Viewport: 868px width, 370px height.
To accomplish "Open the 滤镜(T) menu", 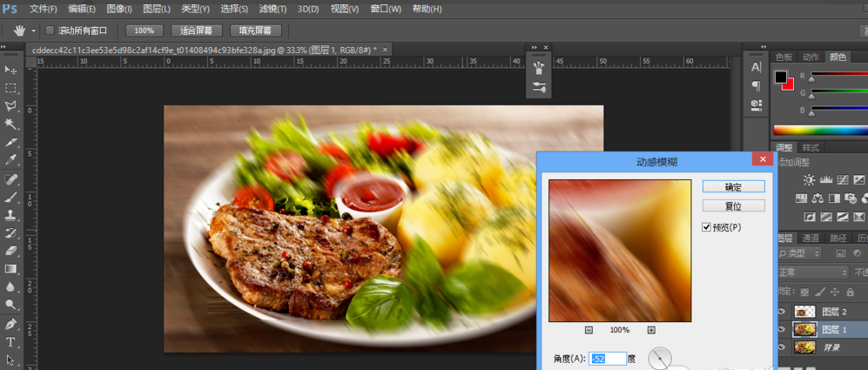I will point(273,9).
